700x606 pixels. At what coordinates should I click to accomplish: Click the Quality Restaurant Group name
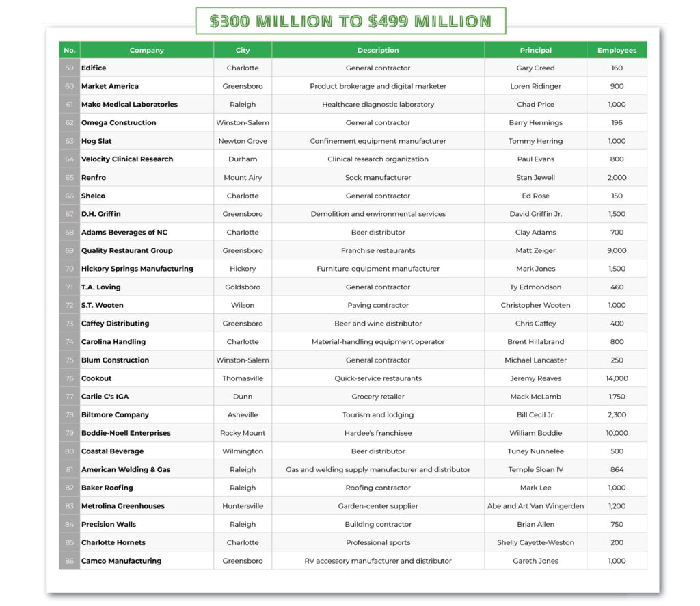point(126,250)
